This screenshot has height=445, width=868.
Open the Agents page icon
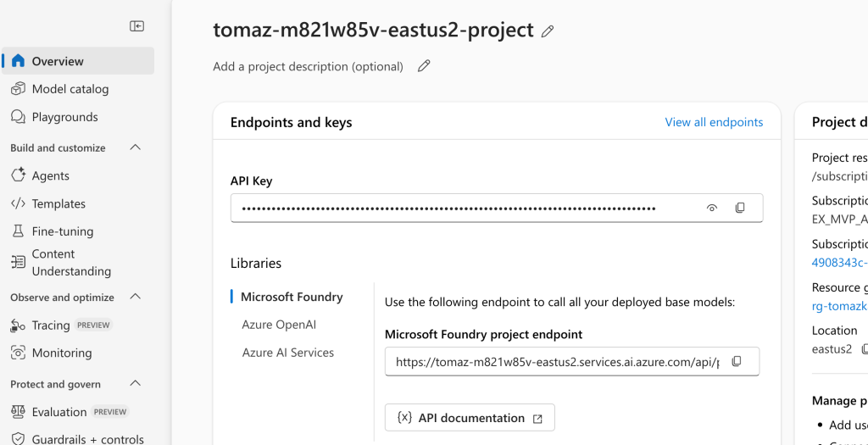click(x=19, y=175)
